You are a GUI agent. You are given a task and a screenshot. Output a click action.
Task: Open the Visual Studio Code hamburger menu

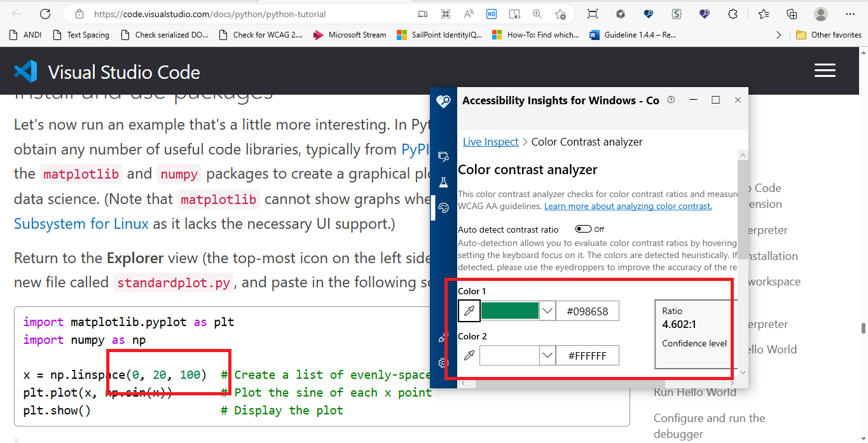pyautogui.click(x=825, y=71)
